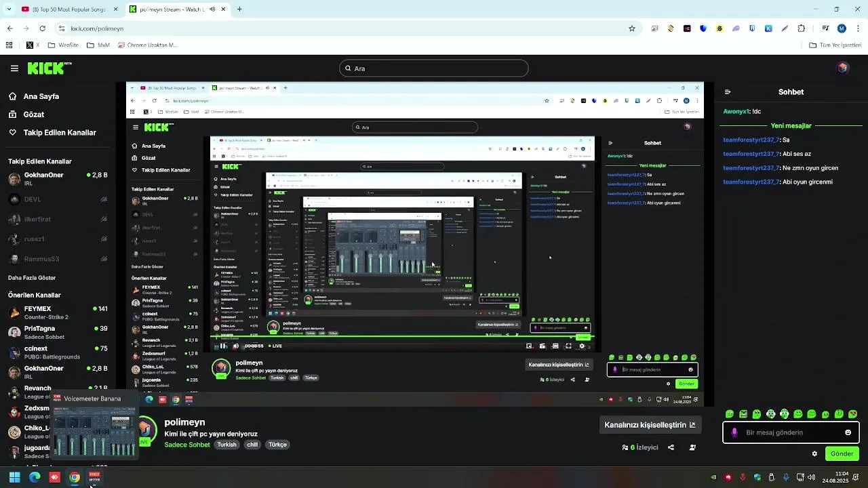Open the user avatar menu on Kick
The image size is (868, 488).
pyautogui.click(x=843, y=68)
